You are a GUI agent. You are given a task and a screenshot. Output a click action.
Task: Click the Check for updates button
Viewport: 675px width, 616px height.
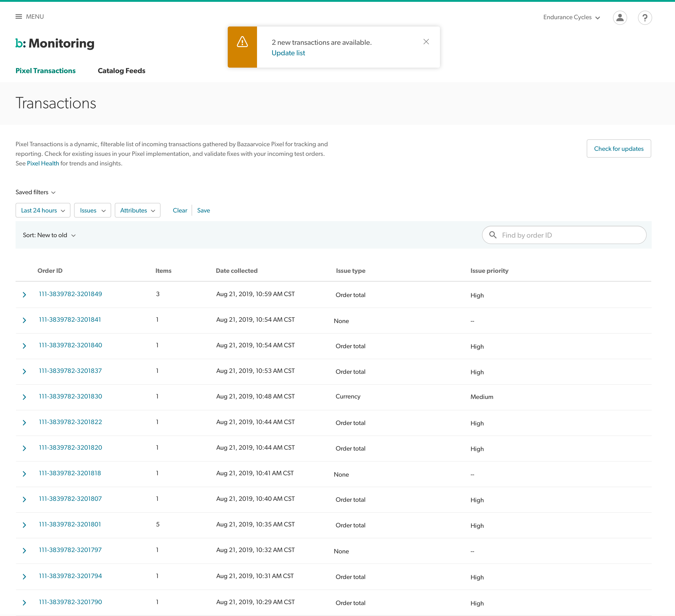pyautogui.click(x=619, y=149)
